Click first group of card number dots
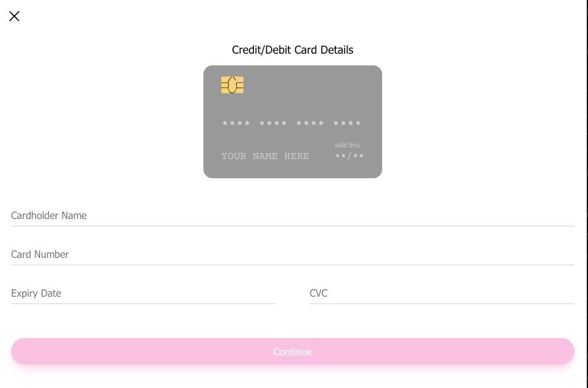 (x=236, y=123)
